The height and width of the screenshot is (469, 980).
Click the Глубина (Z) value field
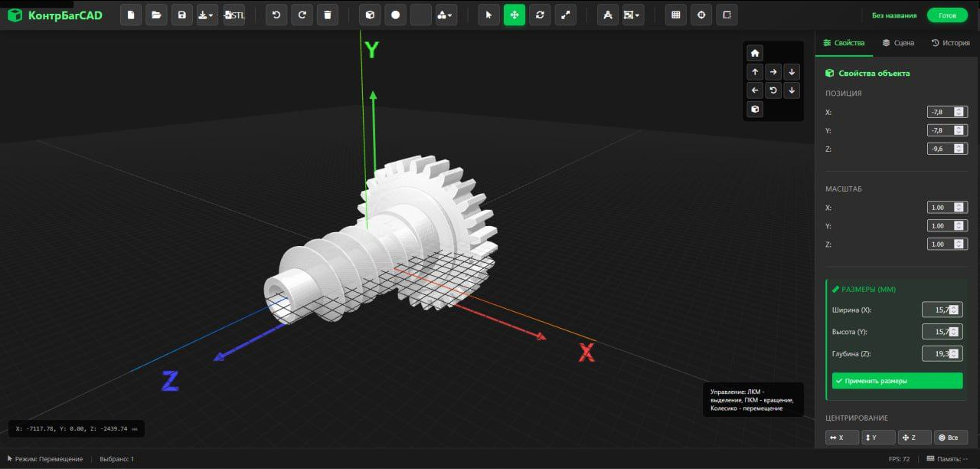pyautogui.click(x=942, y=353)
